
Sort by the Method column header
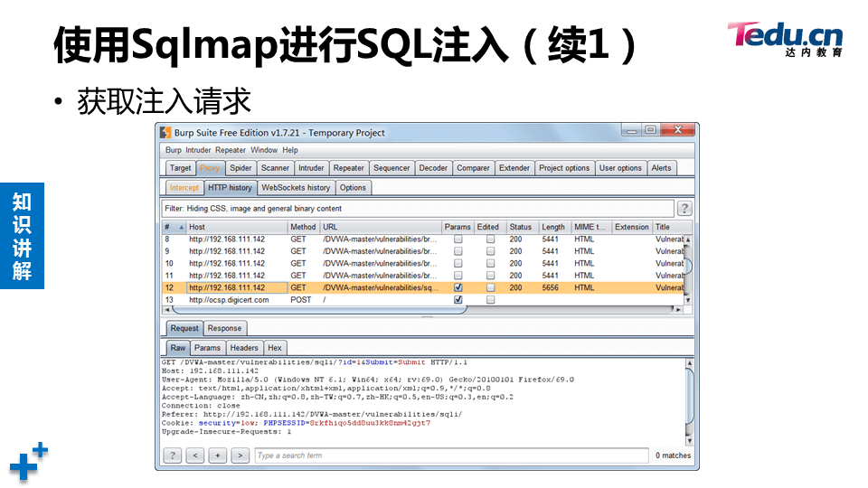pyautogui.click(x=304, y=227)
